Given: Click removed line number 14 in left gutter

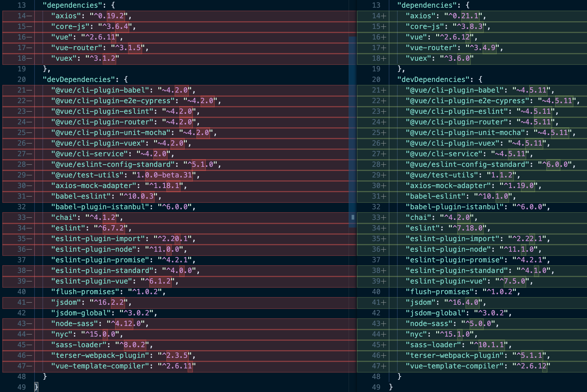Looking at the screenshot, I should (x=22, y=16).
